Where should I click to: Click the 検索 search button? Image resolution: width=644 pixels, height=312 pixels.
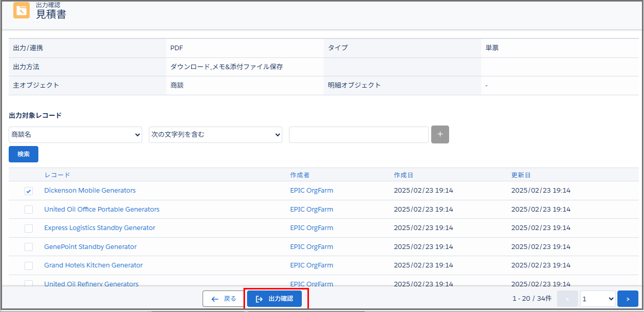coord(23,154)
